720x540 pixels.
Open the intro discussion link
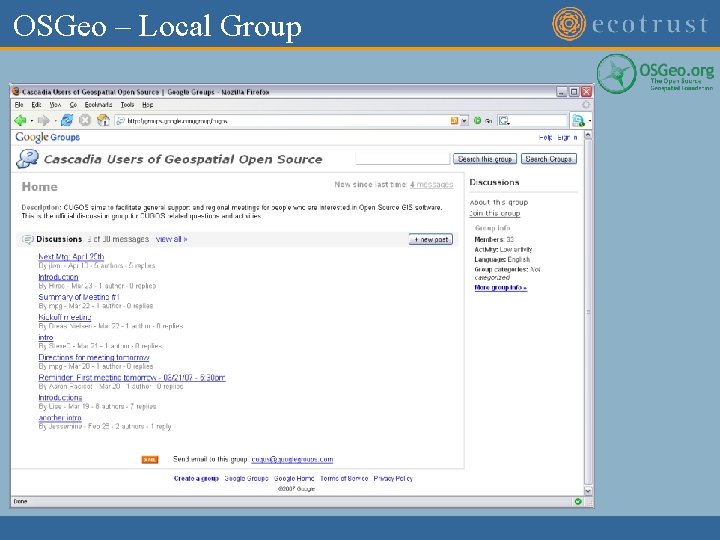(46, 338)
